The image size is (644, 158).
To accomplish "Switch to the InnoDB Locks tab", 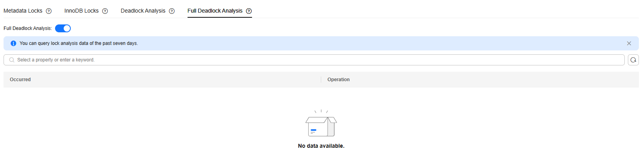I will (x=81, y=11).
